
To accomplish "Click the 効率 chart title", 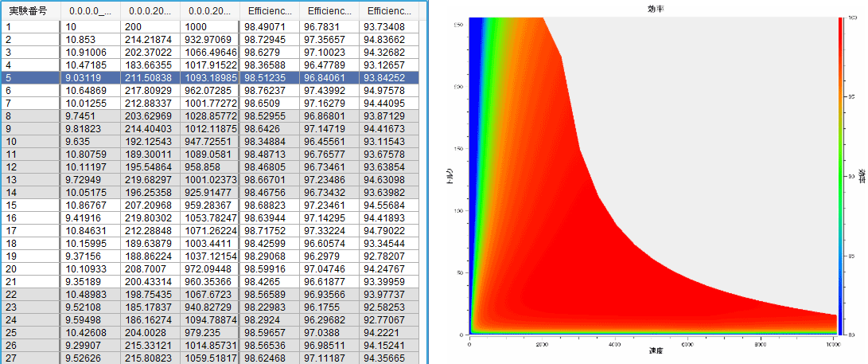I will [x=657, y=8].
